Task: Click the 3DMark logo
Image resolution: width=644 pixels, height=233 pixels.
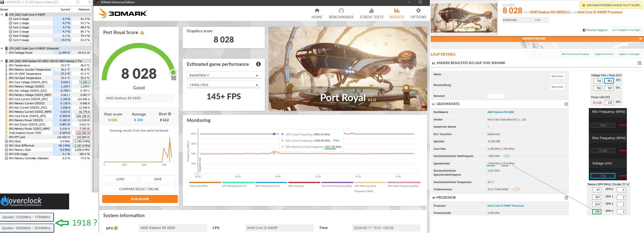Action: click(x=122, y=13)
